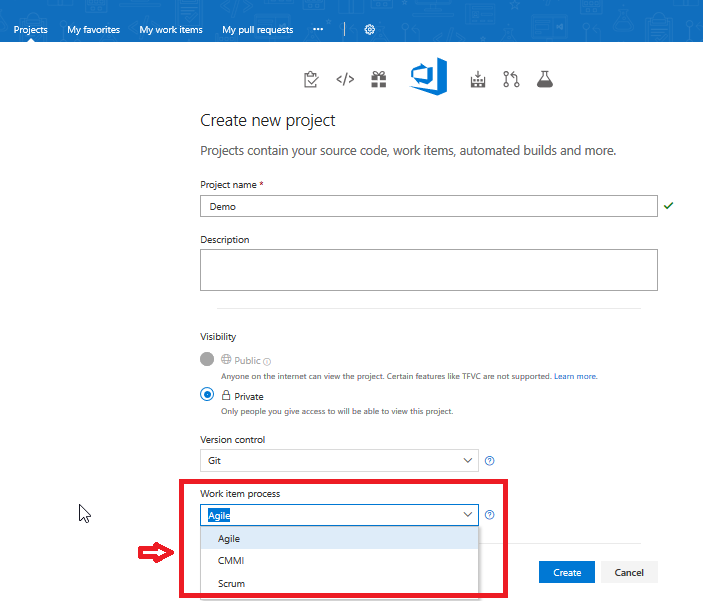Click the blue Visual Studio logo
Image resolution: width=703 pixels, height=601 pixels.
pos(428,78)
